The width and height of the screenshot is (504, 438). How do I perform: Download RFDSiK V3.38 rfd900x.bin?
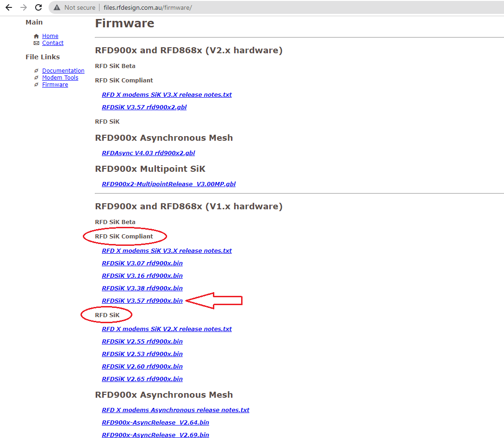pyautogui.click(x=142, y=288)
